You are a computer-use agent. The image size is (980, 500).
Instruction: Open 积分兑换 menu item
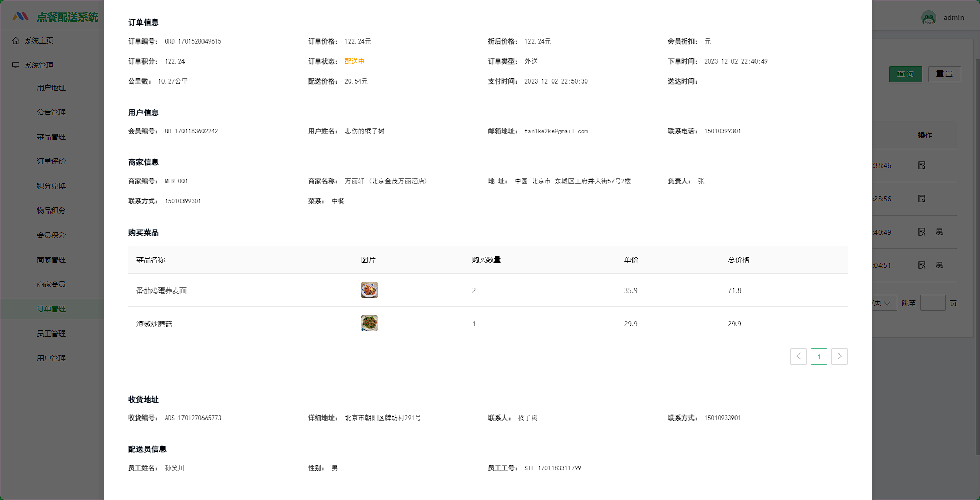click(x=52, y=186)
